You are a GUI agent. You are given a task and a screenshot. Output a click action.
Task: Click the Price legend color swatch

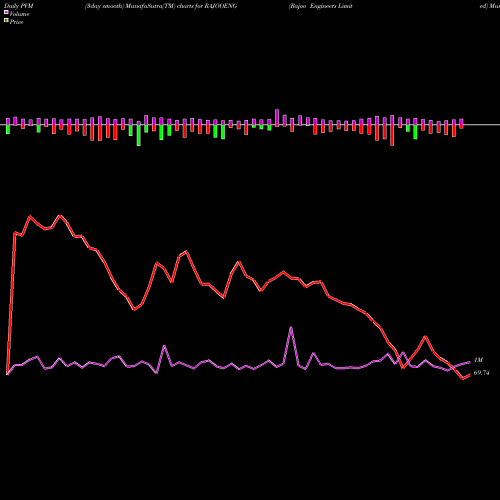pyautogui.click(x=6, y=21)
